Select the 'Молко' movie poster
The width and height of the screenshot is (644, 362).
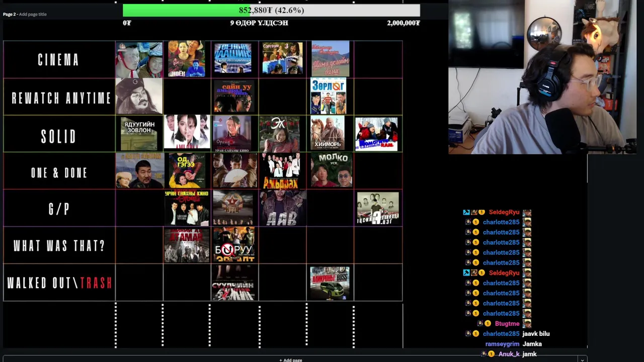coord(332,170)
